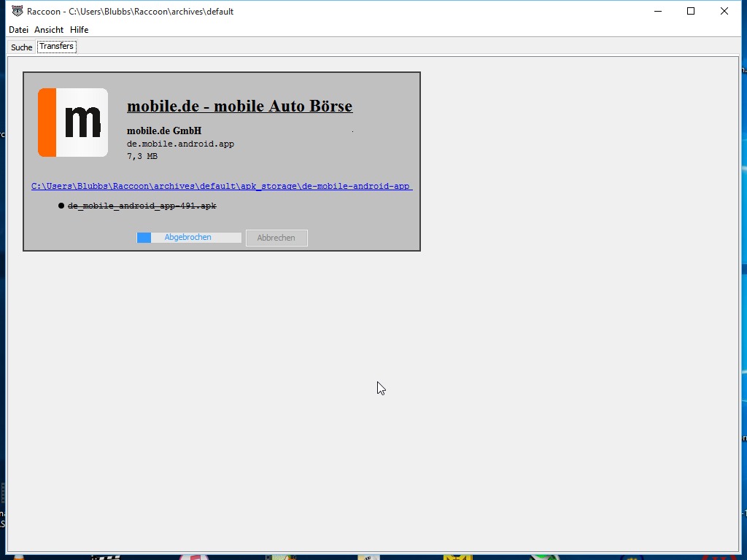Click the mobile.de GmbH developer name
The height and width of the screenshot is (560, 747).
[164, 131]
